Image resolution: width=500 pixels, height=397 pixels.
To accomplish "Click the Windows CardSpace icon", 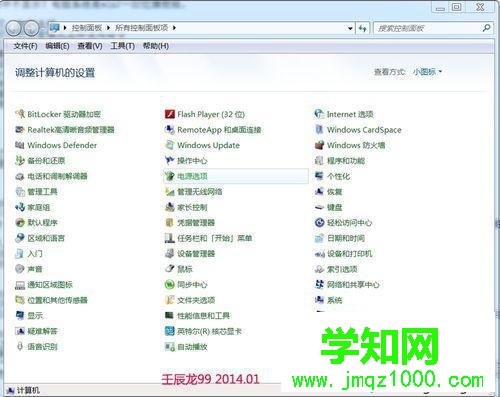I will point(319,129).
